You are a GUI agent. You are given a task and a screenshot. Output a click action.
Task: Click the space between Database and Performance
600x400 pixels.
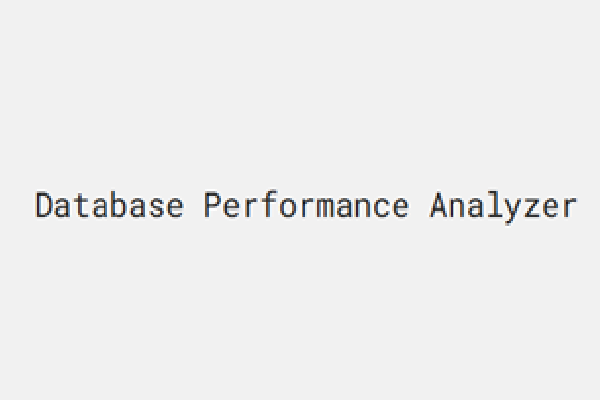[x=194, y=205]
